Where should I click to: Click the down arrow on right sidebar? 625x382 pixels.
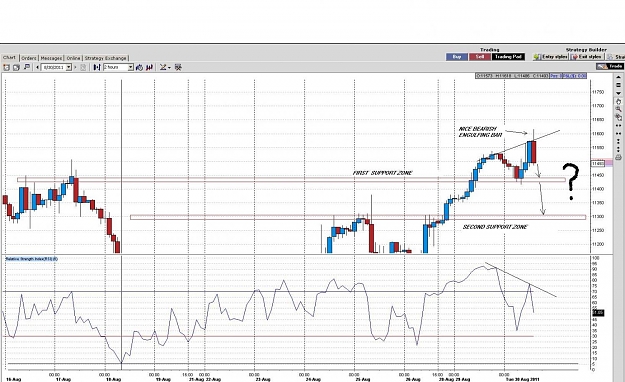point(618,93)
